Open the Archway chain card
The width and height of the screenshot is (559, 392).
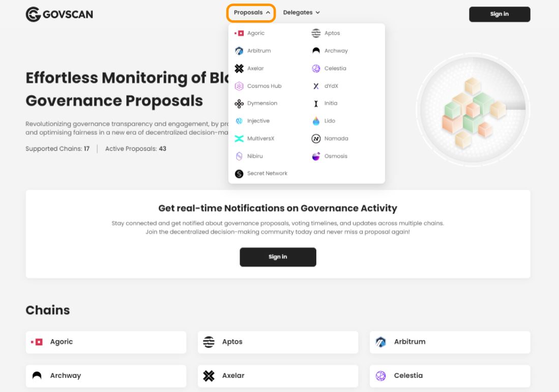[106, 376]
